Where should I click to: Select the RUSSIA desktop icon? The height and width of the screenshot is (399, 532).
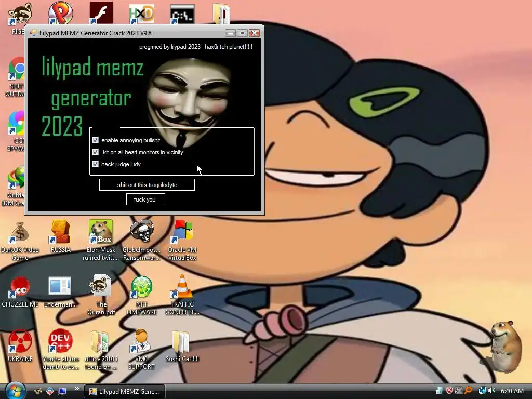[x=60, y=232]
